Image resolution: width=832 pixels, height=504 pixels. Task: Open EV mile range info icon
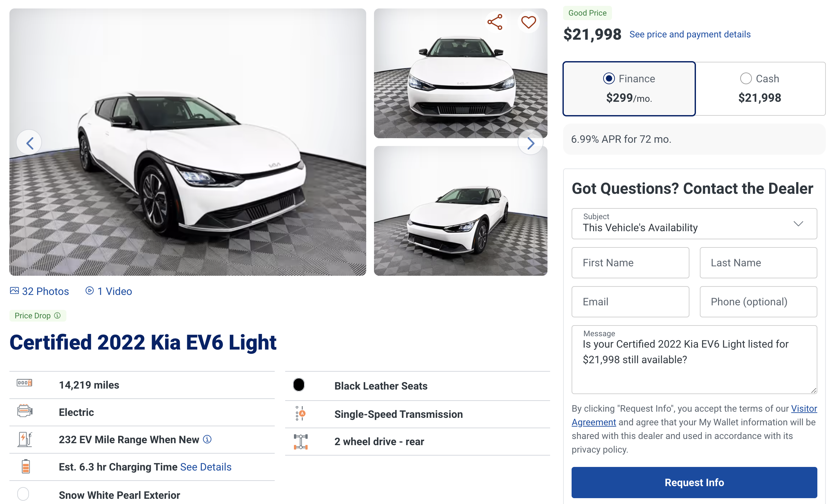[207, 439]
